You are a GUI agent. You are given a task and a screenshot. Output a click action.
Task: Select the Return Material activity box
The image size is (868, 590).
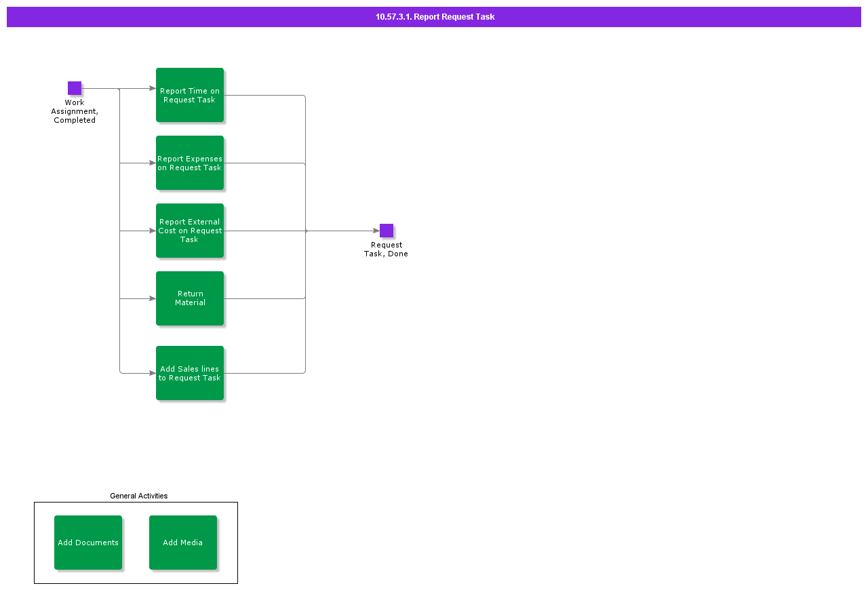tap(190, 298)
